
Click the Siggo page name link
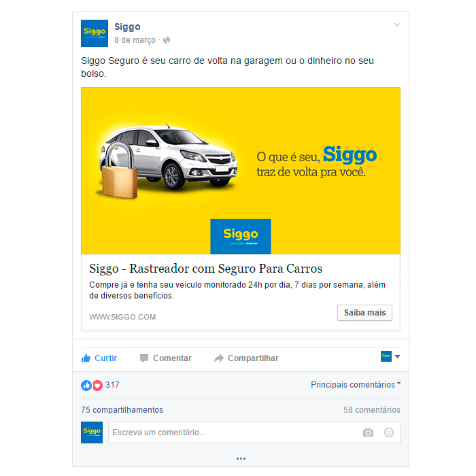coord(127,27)
